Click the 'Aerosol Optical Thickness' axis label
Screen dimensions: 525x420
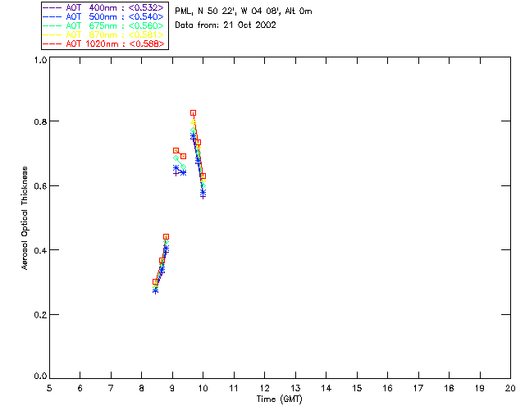(x=25, y=218)
